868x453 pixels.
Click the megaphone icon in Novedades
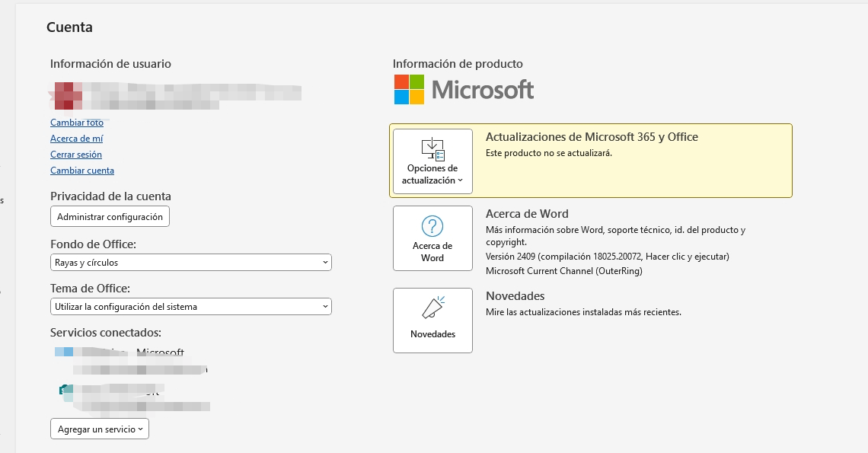[x=433, y=308]
